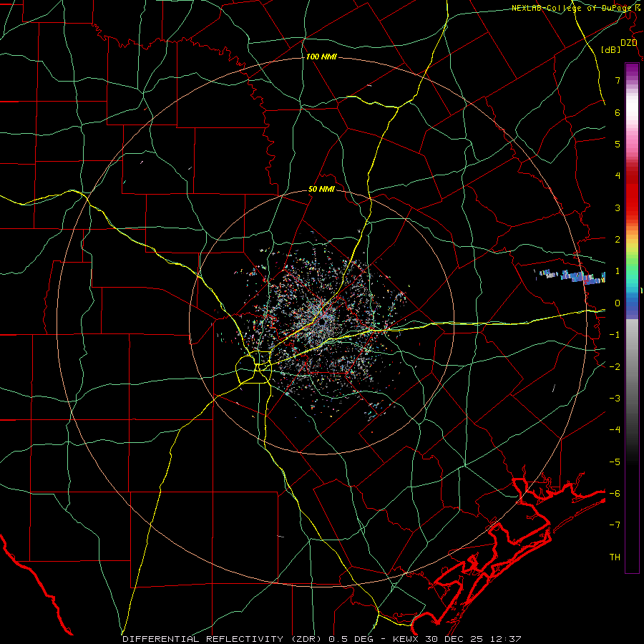Click the "TH" label below the scale

tap(615, 557)
